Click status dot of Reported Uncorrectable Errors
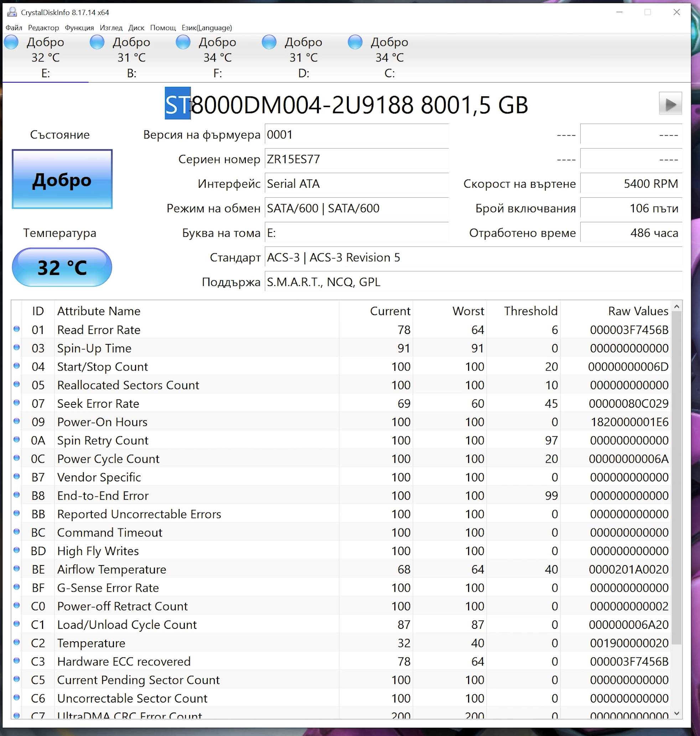Viewport: 700px width, 736px height. click(16, 513)
